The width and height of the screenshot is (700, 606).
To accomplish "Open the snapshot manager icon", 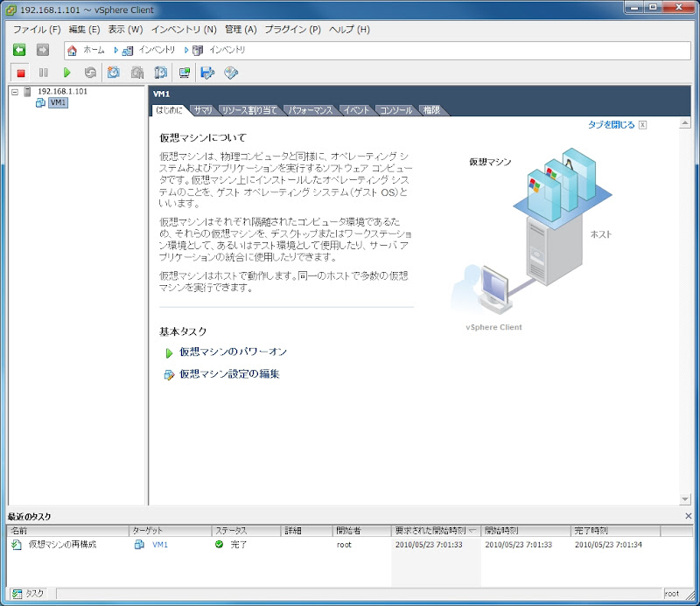I will pos(160,73).
